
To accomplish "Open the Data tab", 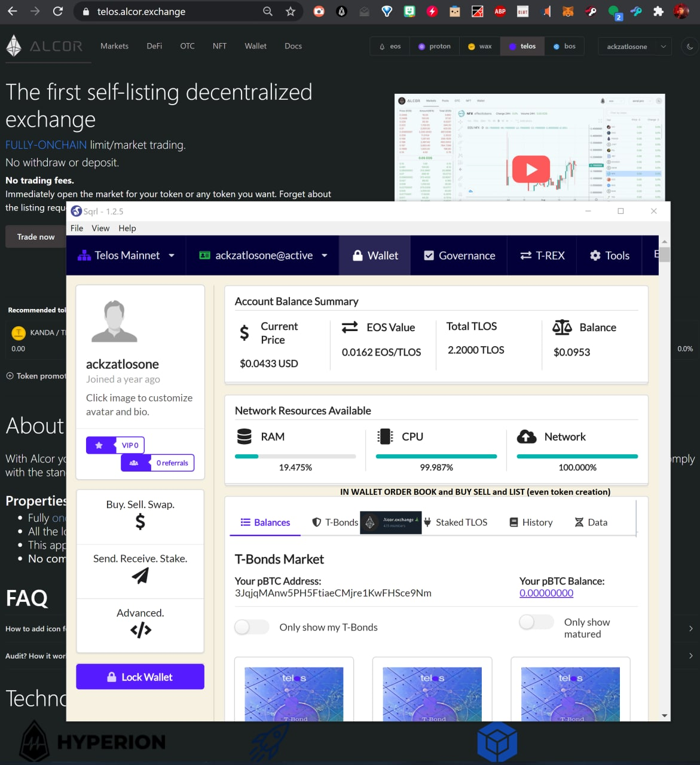I will click(x=591, y=522).
